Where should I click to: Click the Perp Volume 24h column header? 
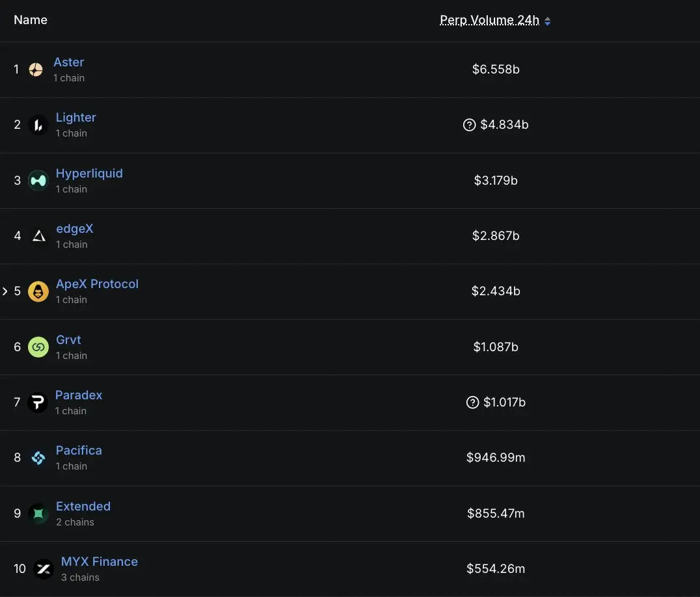(489, 20)
